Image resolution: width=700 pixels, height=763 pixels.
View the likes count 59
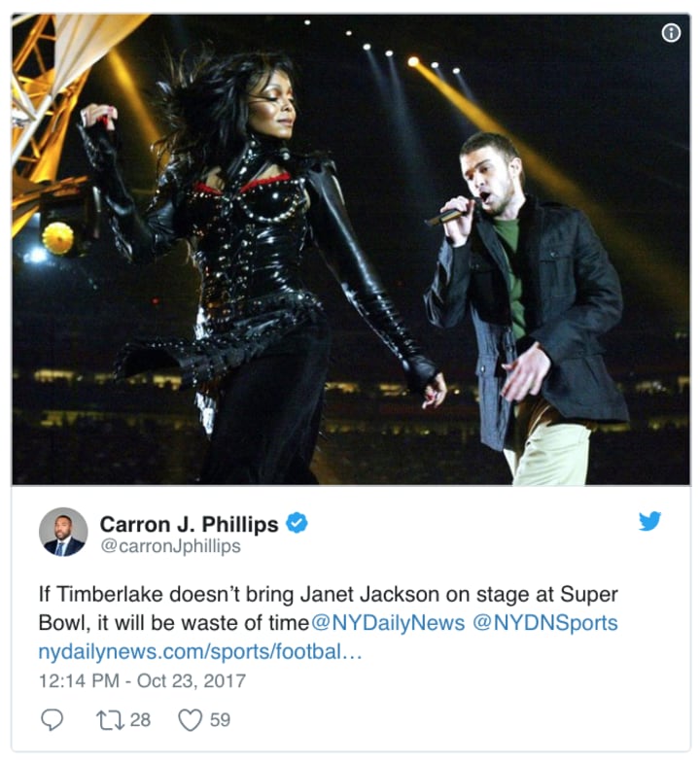[220, 719]
